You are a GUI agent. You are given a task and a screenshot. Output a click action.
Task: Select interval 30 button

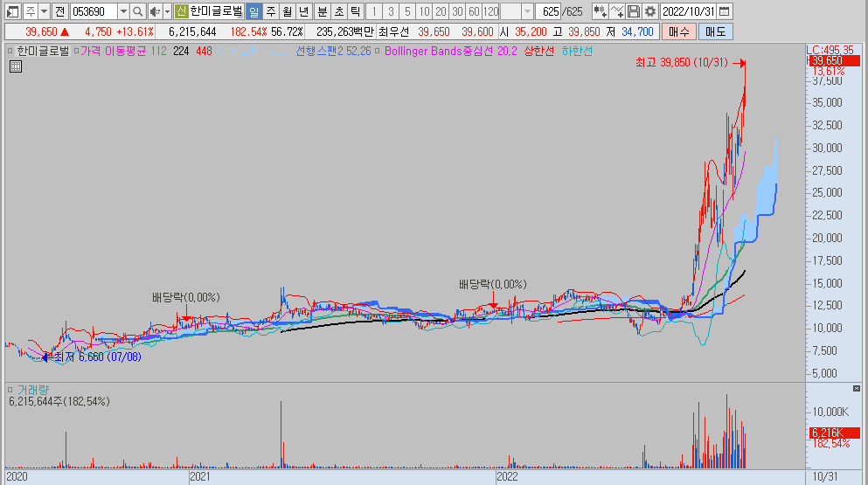coord(457,11)
